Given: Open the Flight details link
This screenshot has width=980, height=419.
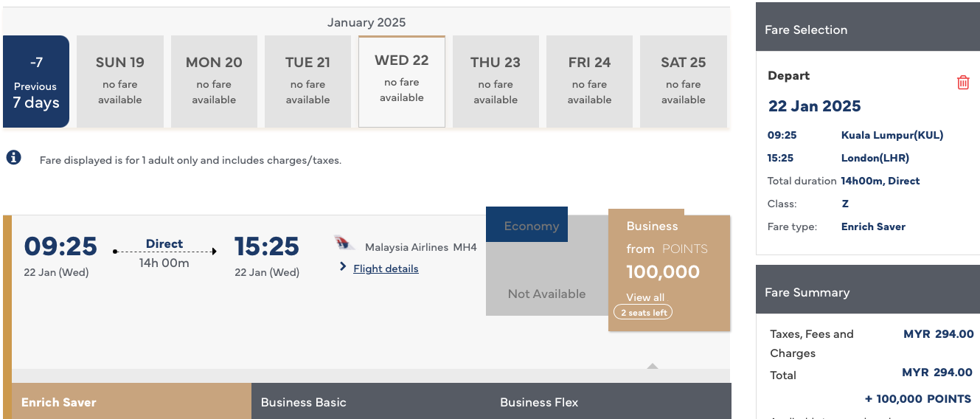Looking at the screenshot, I should [386, 269].
